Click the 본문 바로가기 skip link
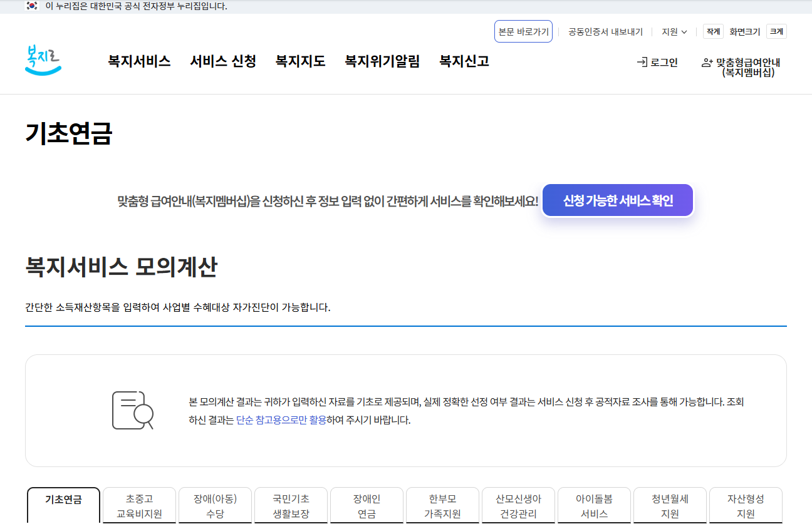Image resolution: width=812 pixels, height=524 pixels. 523,31
